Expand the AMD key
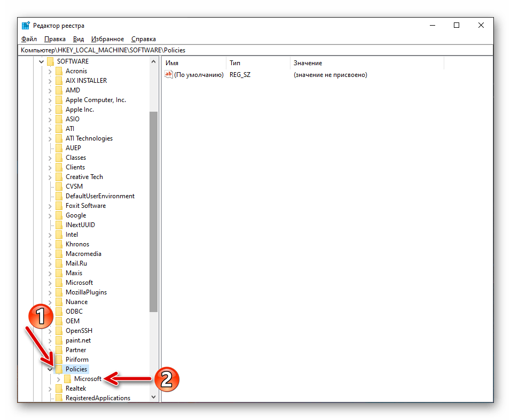Viewport: 511px width, 420px height. pos(50,90)
